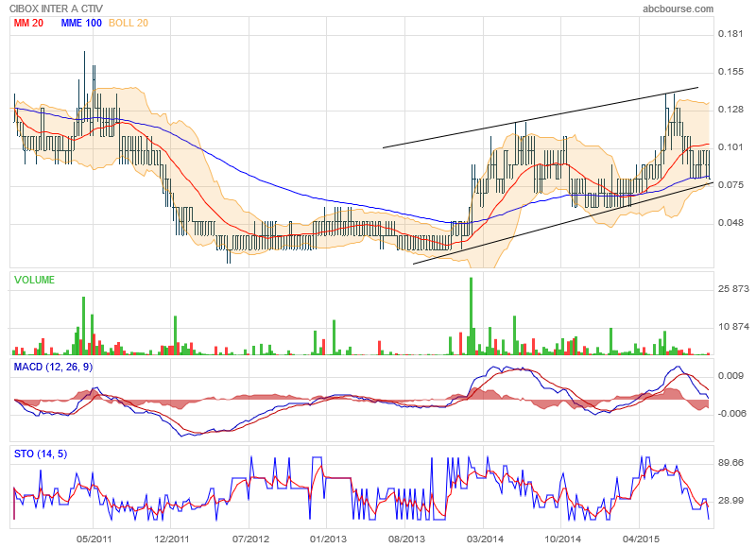Click the MACD (12, 26, 9) label
The width and height of the screenshot is (756, 548).
tap(53, 367)
